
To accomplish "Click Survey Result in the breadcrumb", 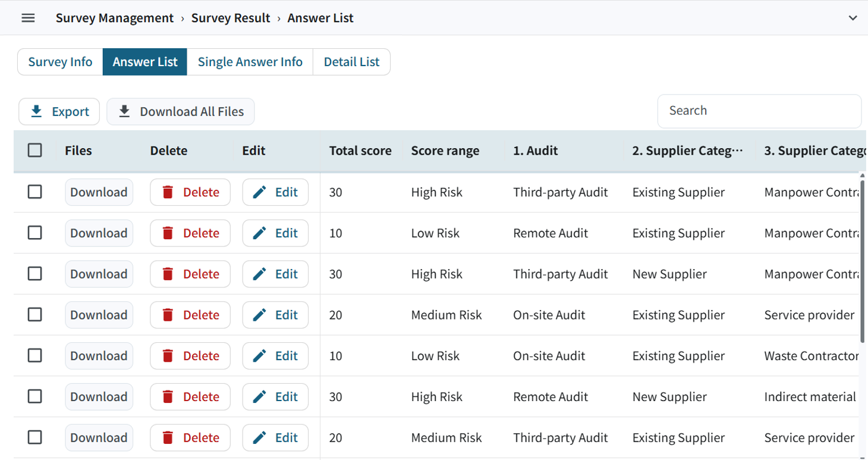I will click(231, 18).
